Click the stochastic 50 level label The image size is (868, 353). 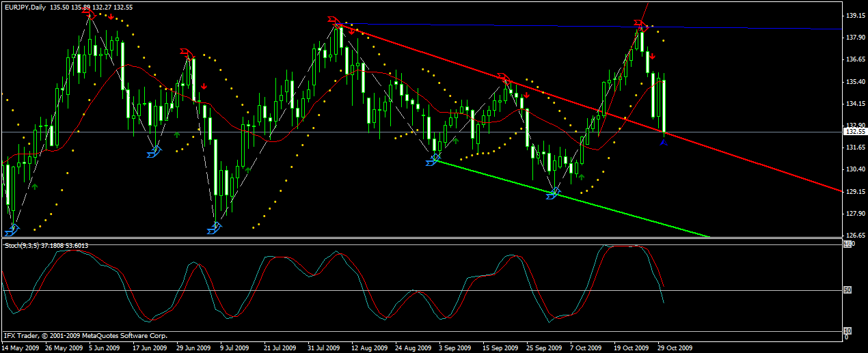(848, 290)
